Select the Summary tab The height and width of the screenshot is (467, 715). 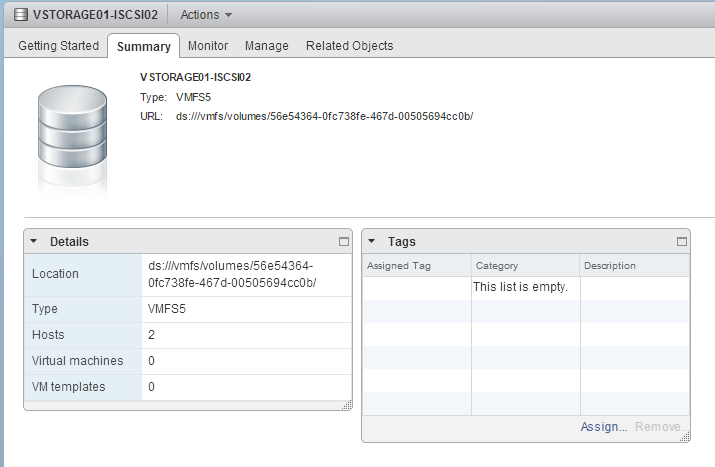[143, 46]
